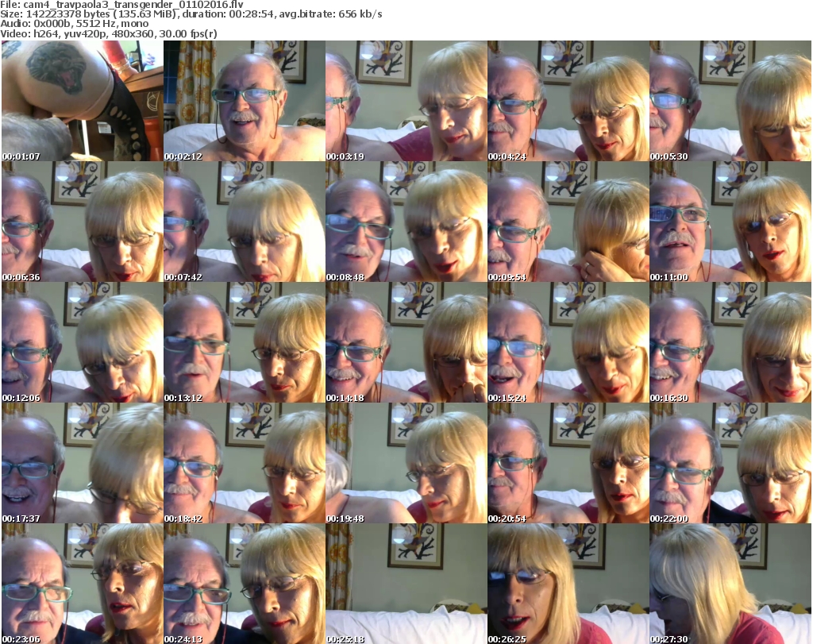Pick the thumbnail at 00:18:42
The image size is (813, 644).
click(245, 463)
